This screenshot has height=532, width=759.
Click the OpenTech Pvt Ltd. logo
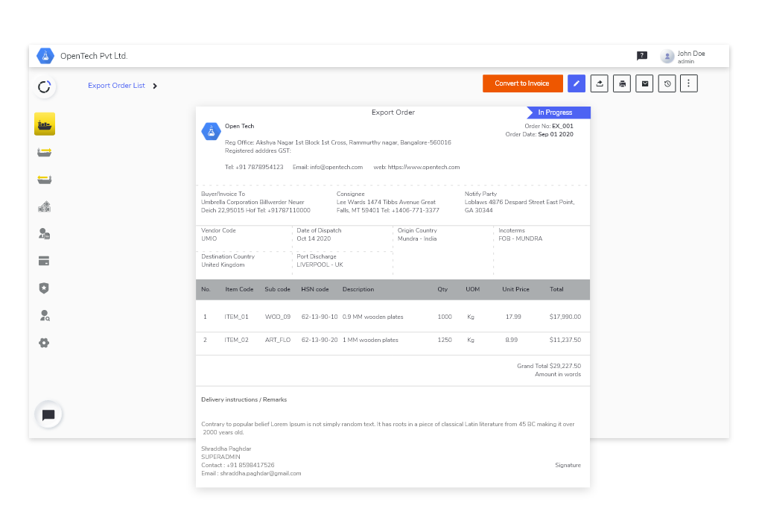pyautogui.click(x=45, y=56)
